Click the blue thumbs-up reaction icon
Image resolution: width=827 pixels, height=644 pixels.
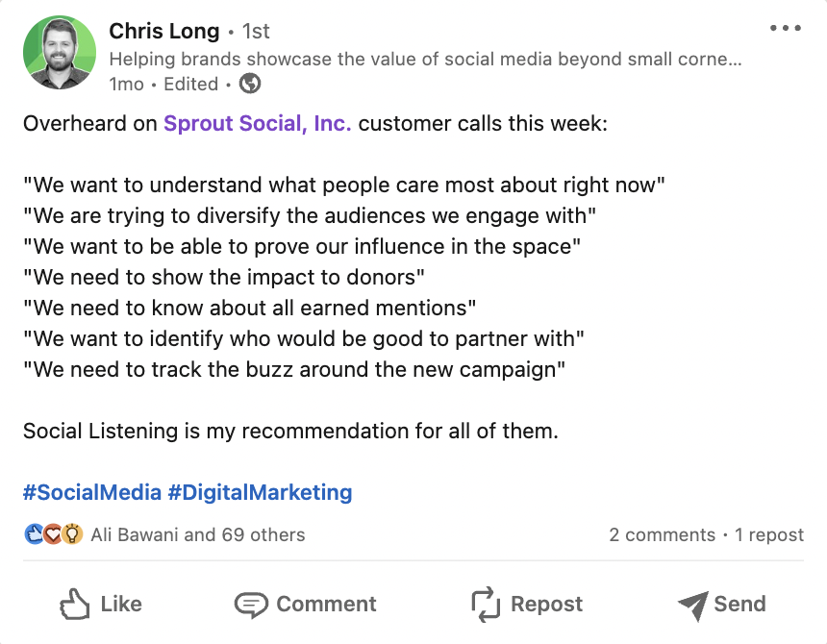tap(34, 534)
